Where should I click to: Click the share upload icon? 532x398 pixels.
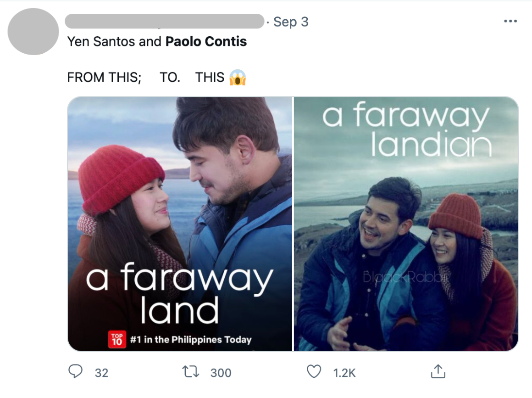coord(438,372)
